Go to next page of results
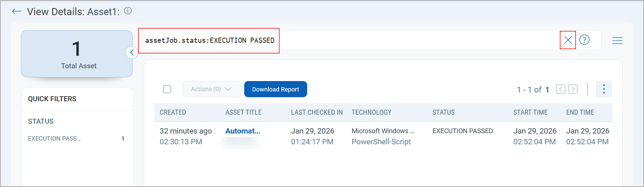 [x=573, y=89]
